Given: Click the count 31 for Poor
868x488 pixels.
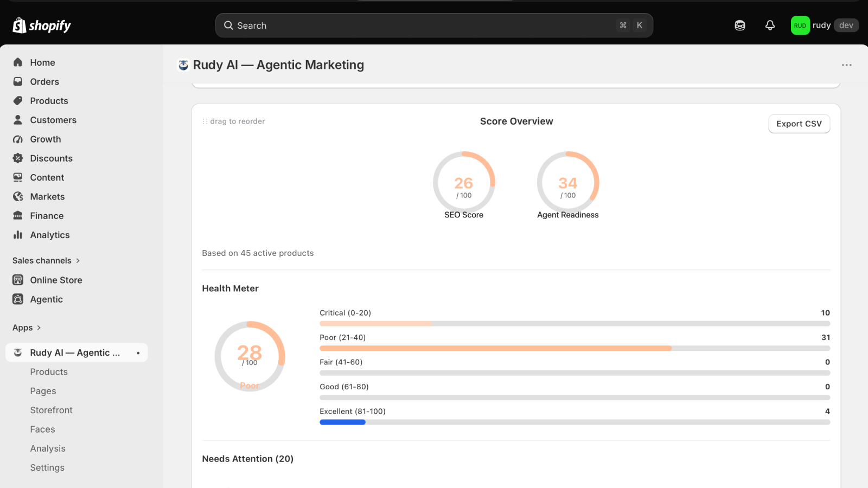Looking at the screenshot, I should [826, 337].
